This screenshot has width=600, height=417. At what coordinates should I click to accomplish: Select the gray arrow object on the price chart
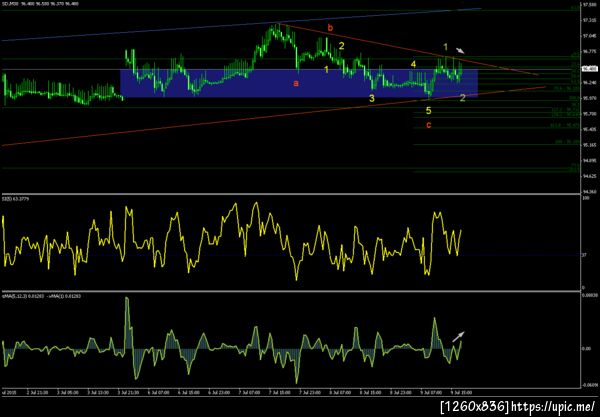click(x=460, y=50)
